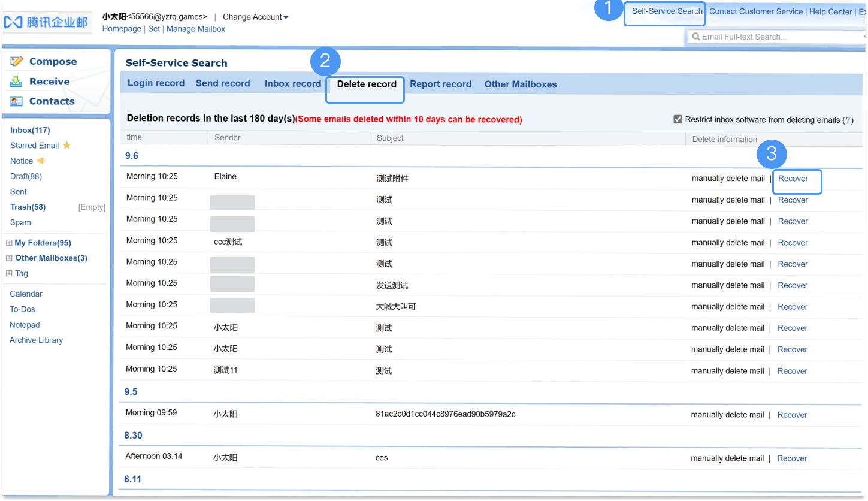Open the Spam folder

pos(20,222)
